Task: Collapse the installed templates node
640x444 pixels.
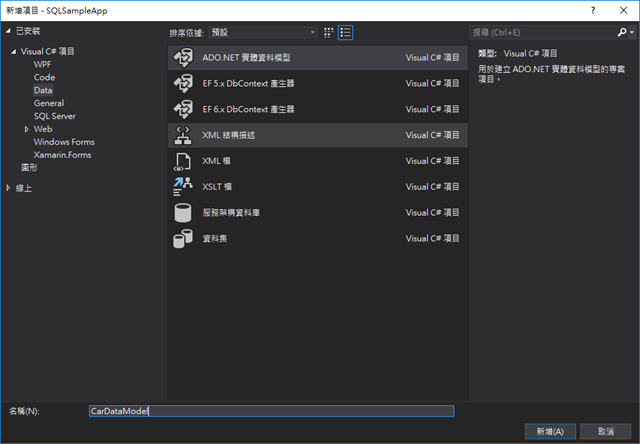Action: click(8, 31)
